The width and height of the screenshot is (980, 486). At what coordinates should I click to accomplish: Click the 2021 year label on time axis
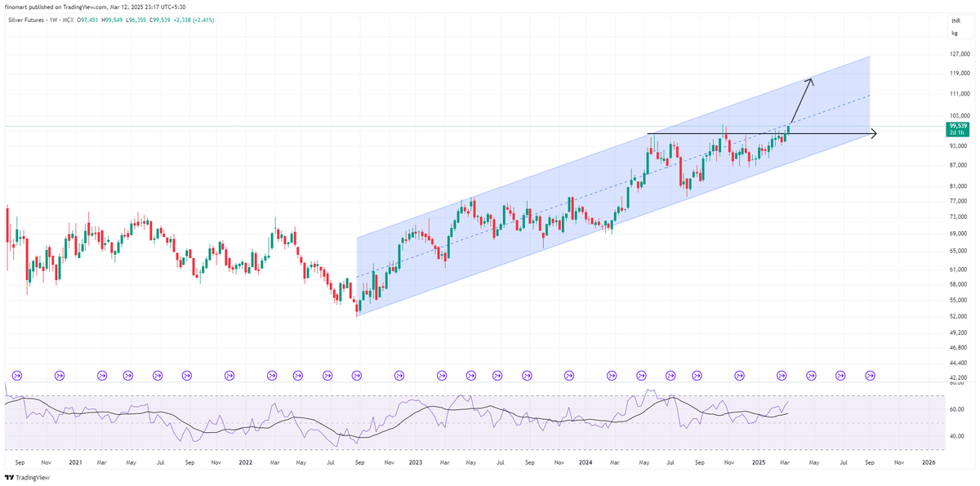click(75, 462)
